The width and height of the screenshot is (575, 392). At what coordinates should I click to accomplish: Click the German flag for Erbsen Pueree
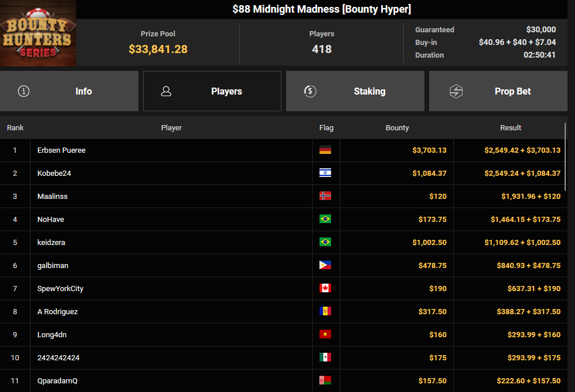tap(325, 150)
